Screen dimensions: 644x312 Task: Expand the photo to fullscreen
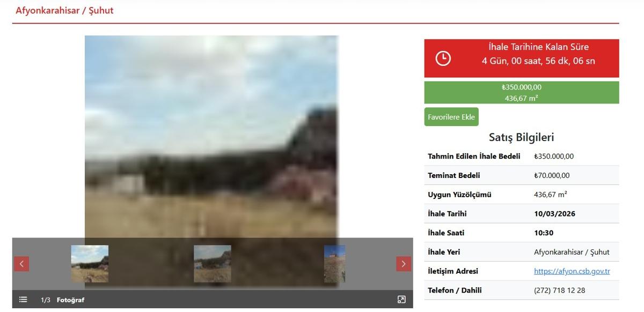click(x=401, y=300)
